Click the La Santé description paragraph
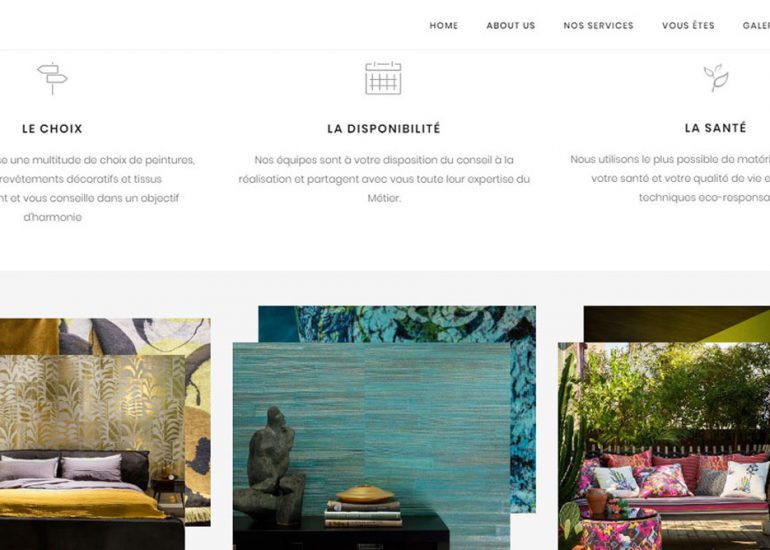Viewport: 770px width, 550px height. (670, 178)
